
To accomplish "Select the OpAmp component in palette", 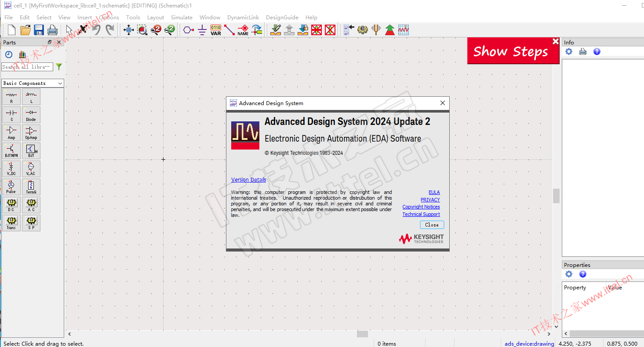I will pyautogui.click(x=31, y=133).
